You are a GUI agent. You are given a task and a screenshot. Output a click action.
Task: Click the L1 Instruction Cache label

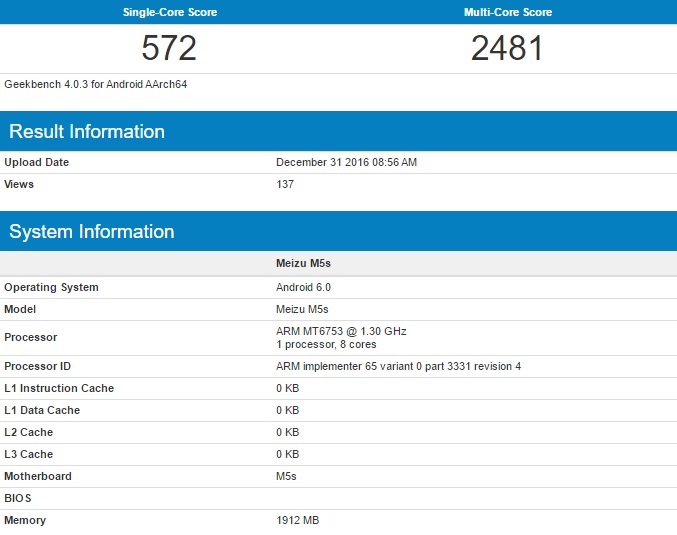click(x=59, y=389)
